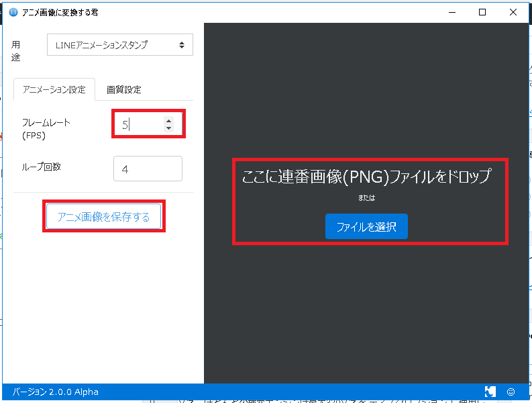Click the バージョン 2.0.0 Alpha text
Screen dimensions: 532x403
[x=55, y=392]
